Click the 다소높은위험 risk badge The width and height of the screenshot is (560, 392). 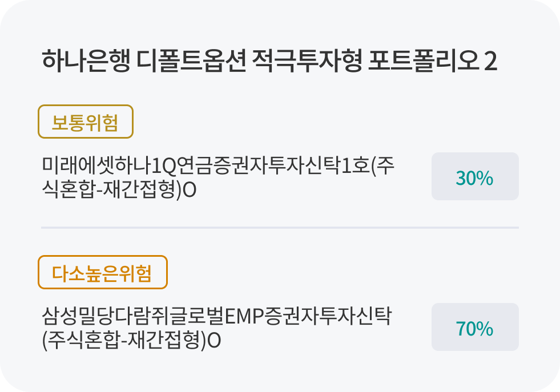[102, 273]
